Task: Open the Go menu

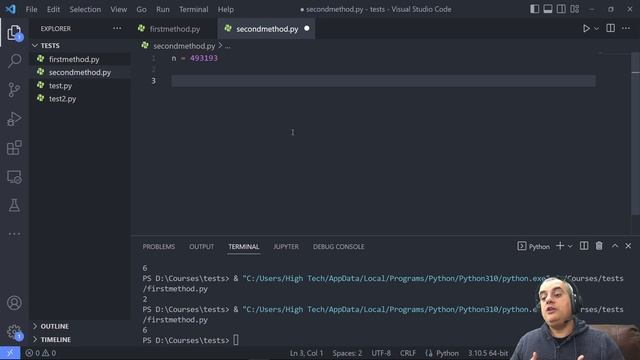Action: point(141,9)
